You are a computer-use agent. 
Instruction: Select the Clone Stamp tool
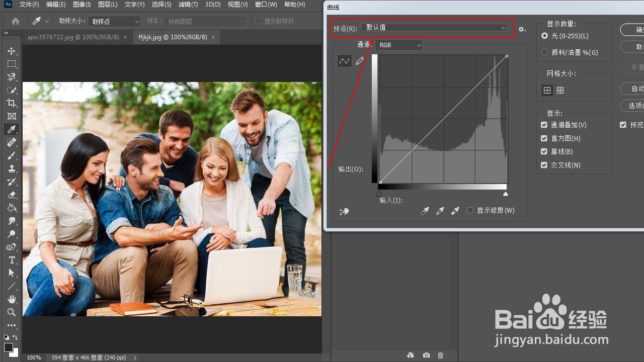11,168
